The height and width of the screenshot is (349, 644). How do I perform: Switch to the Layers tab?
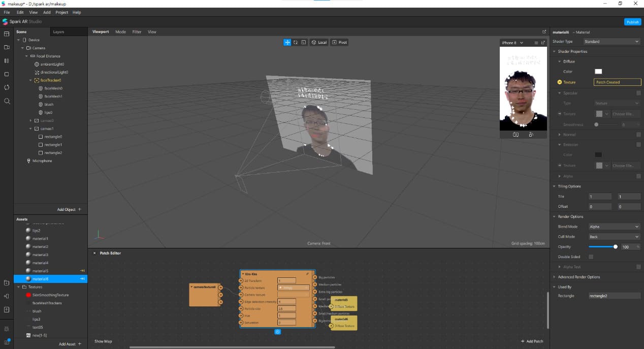(58, 31)
